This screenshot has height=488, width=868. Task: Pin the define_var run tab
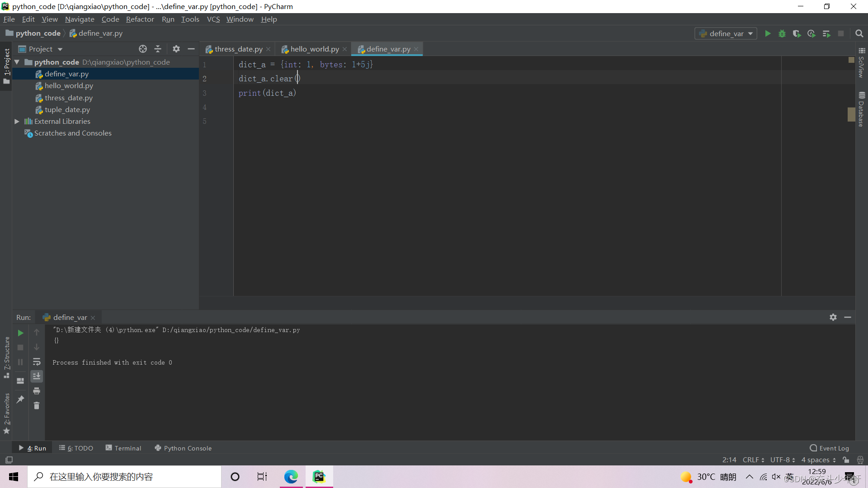click(x=20, y=399)
